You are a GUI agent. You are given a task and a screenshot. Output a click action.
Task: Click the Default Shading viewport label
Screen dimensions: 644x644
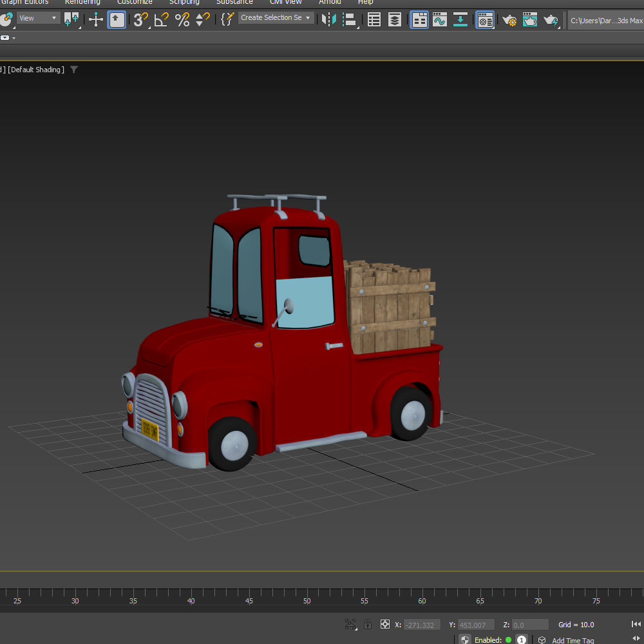tap(36, 70)
